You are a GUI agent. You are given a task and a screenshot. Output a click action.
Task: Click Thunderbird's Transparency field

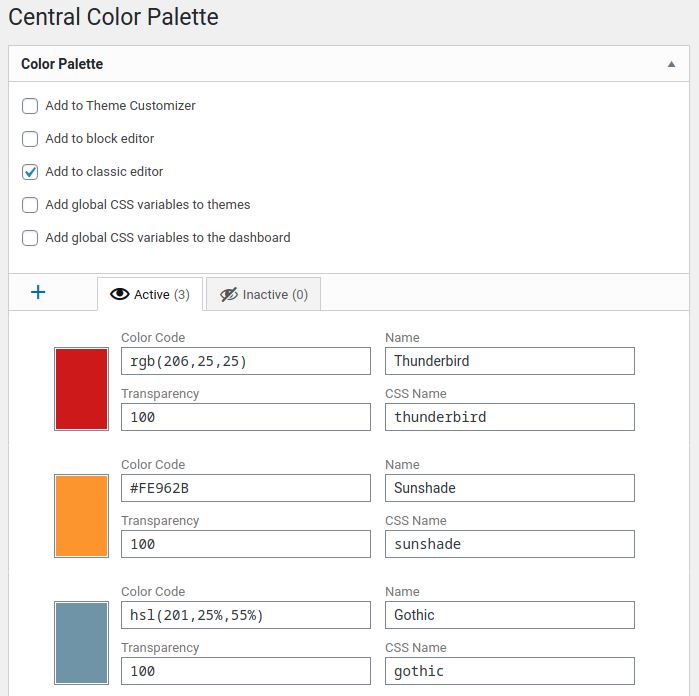[x=246, y=417]
